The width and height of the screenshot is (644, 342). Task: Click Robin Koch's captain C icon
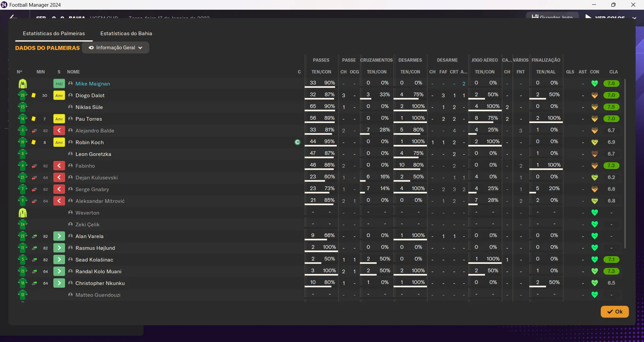pos(297,142)
